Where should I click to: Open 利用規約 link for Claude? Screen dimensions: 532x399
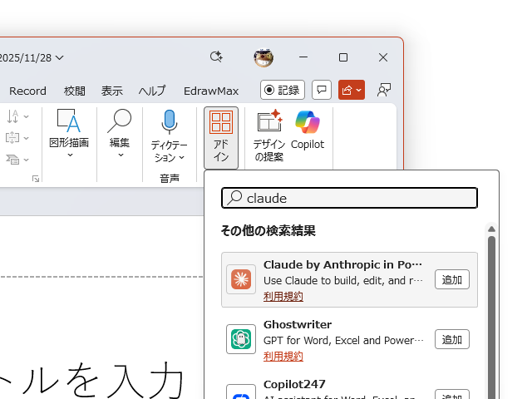click(x=283, y=297)
